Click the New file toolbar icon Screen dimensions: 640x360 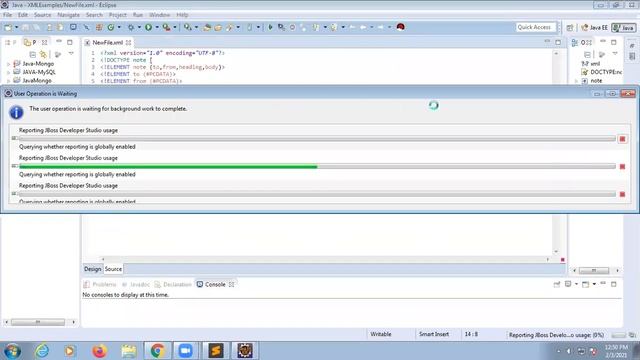point(8,27)
